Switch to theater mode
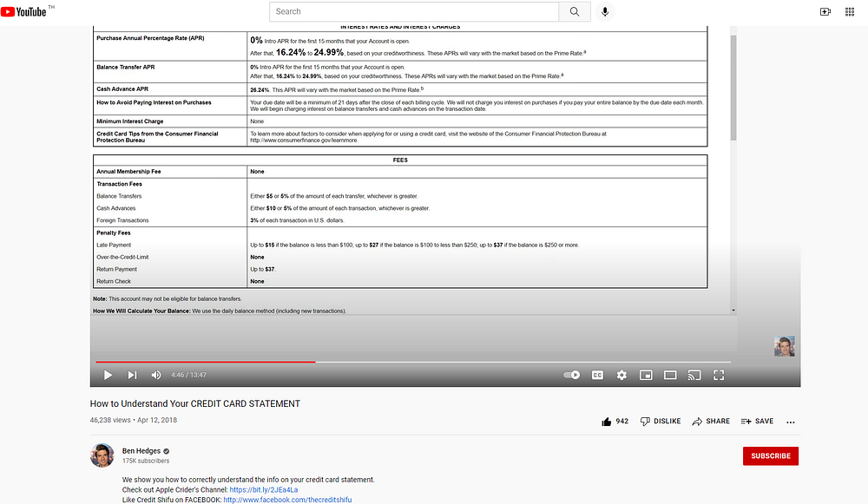This screenshot has height=504, width=868. 670,375
